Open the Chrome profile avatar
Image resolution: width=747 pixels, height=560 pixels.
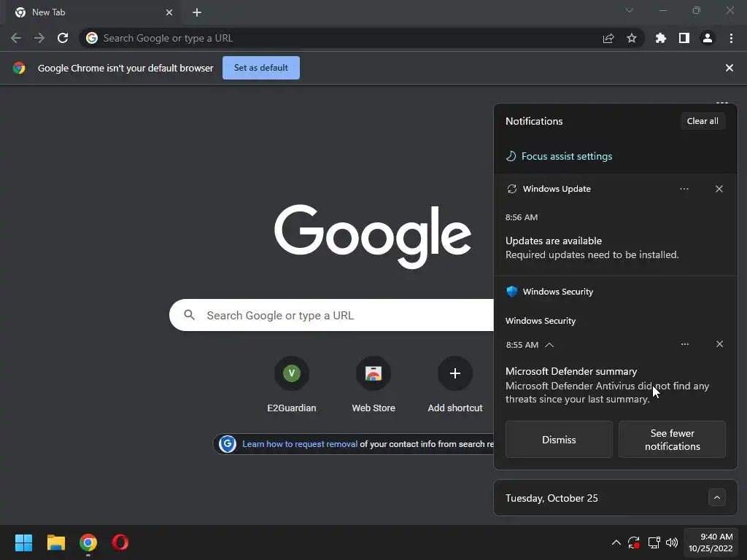pyautogui.click(x=708, y=38)
